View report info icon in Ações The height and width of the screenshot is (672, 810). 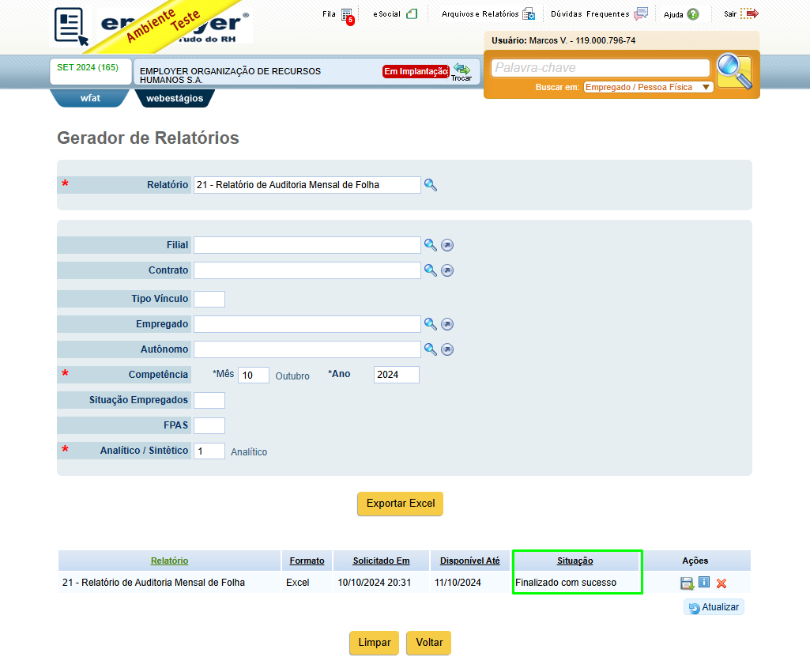[x=704, y=582]
